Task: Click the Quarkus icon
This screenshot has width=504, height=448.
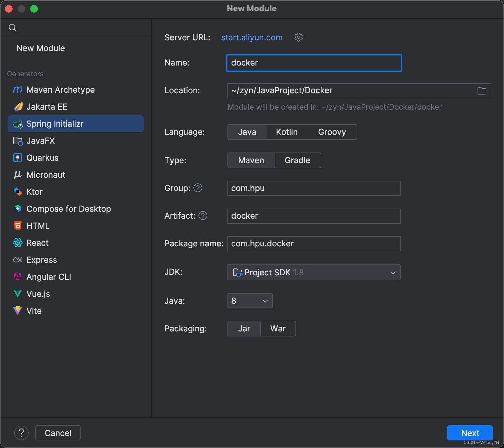Action: tap(18, 158)
